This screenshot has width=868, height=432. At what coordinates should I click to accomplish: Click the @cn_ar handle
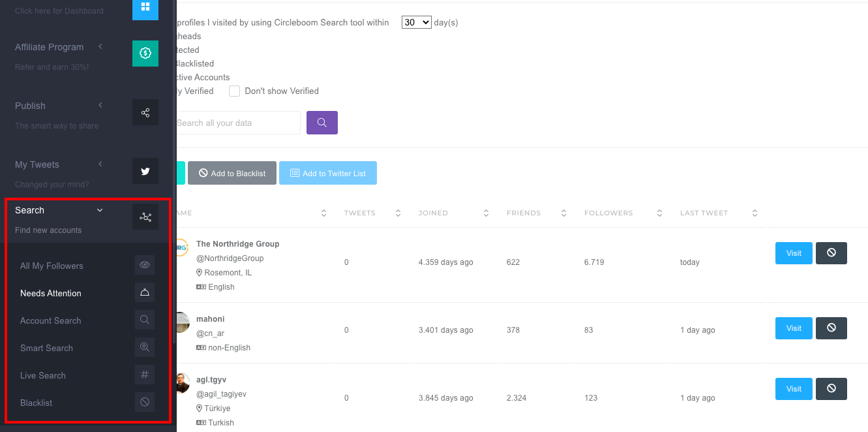[210, 333]
